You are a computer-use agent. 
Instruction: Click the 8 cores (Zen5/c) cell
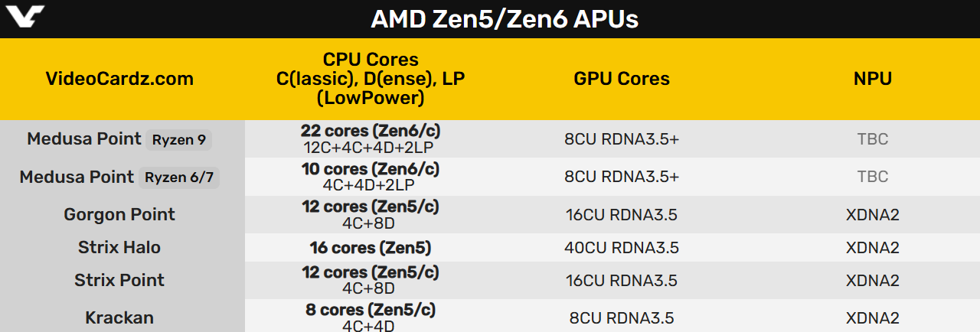[x=371, y=310]
